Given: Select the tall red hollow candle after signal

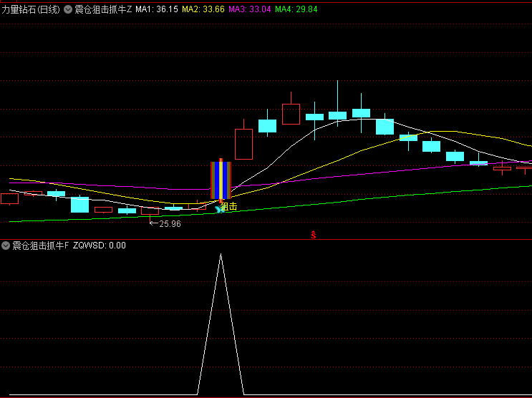Looking at the screenshot, I should (x=243, y=144).
